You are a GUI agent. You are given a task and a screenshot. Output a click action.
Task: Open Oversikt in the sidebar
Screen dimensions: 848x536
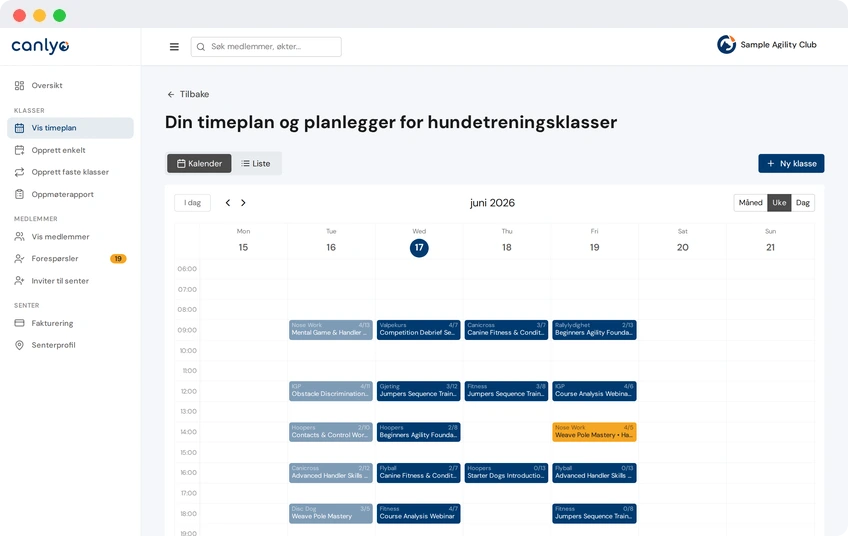70,85
